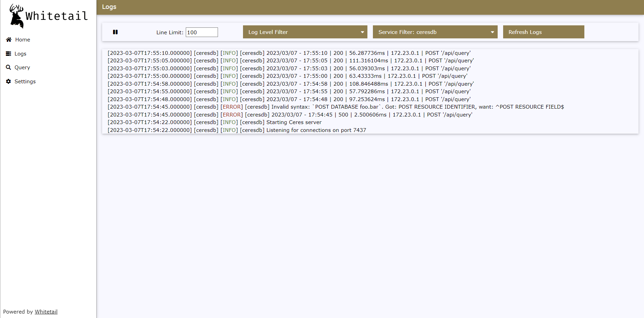Viewport: 644px width, 318px height.
Task: Click the Logs list icon in sidebar
Action: coord(9,53)
